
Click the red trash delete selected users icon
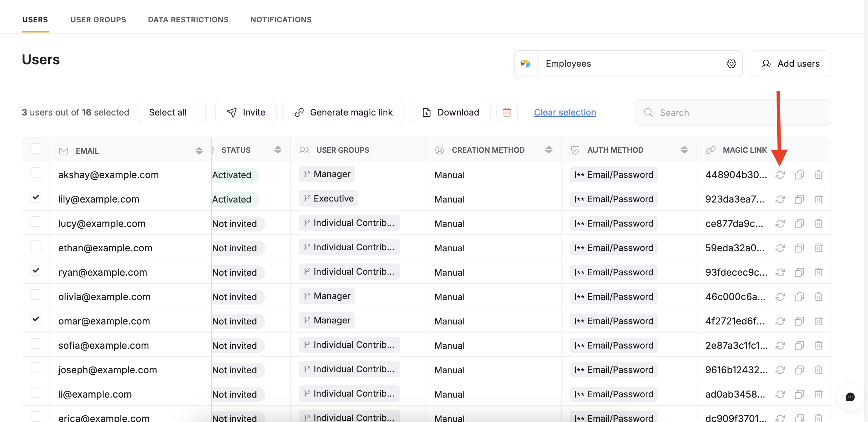pos(507,112)
